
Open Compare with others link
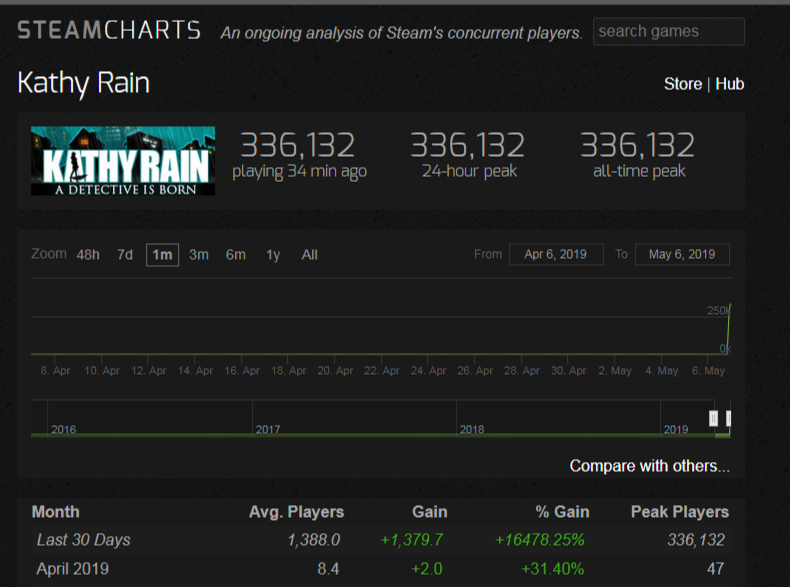[x=649, y=466]
